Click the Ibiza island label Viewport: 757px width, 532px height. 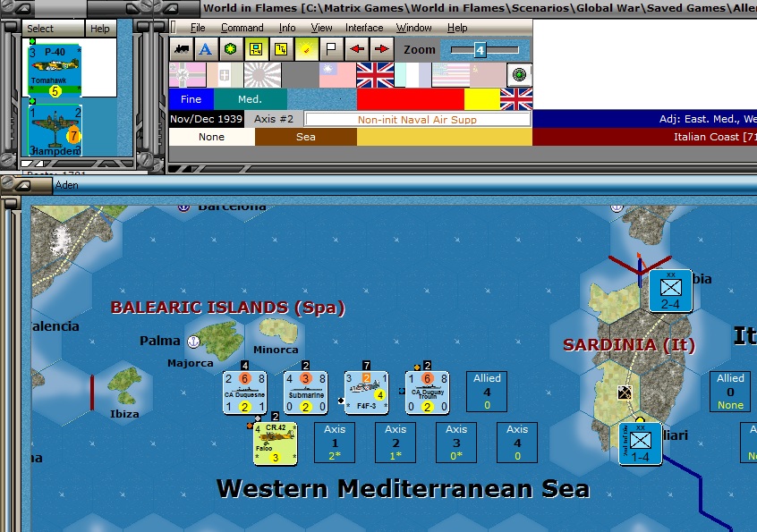click(124, 414)
